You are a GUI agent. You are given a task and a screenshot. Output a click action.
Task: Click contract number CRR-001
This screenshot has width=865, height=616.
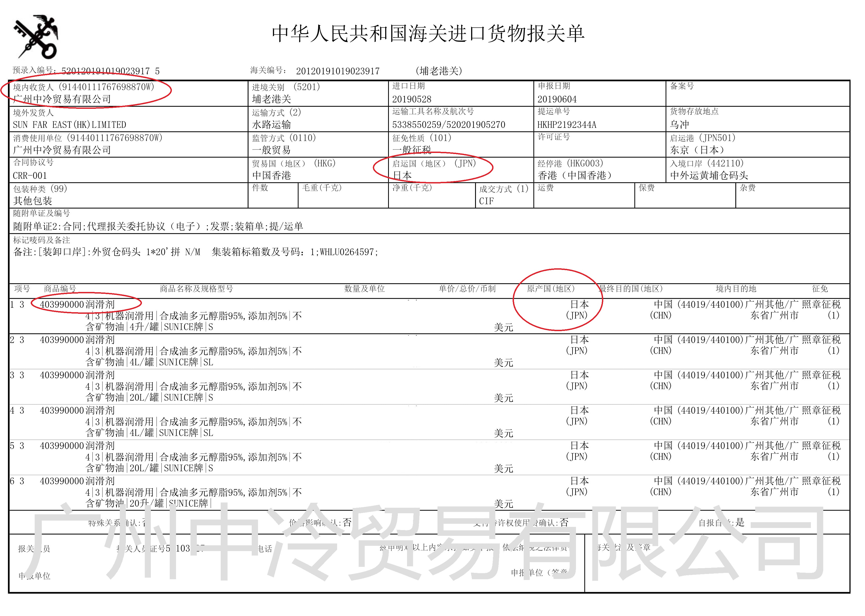click(x=30, y=176)
